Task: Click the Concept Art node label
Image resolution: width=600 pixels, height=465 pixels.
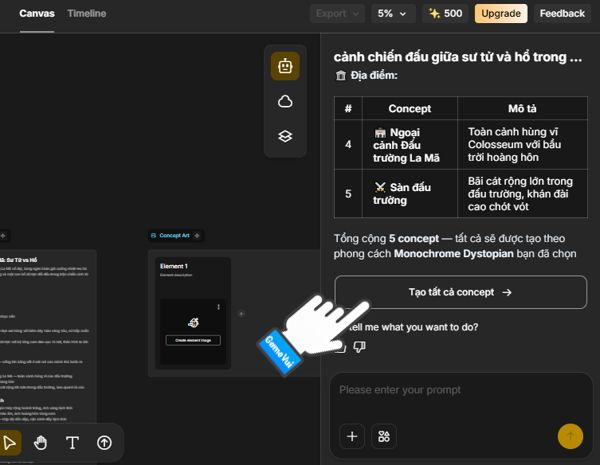Action: (x=174, y=235)
